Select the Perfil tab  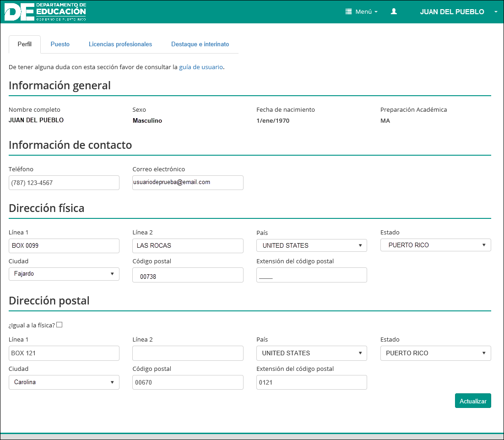click(25, 44)
